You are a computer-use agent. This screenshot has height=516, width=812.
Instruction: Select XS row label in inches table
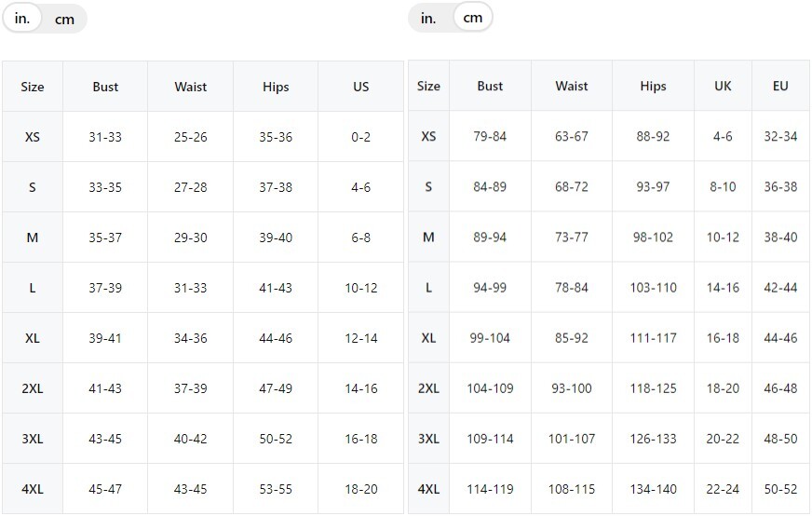point(32,137)
